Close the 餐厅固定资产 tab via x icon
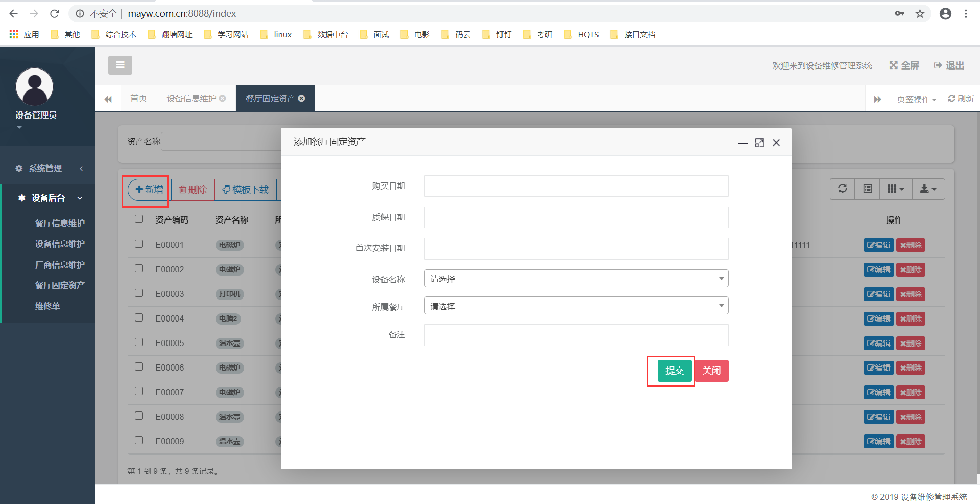The height and width of the screenshot is (504, 980). coord(302,98)
